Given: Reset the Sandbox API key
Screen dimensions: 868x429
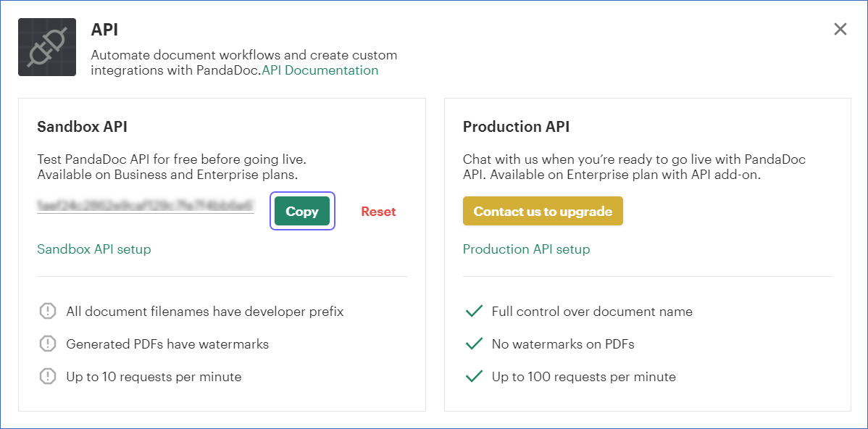Looking at the screenshot, I should click(379, 212).
